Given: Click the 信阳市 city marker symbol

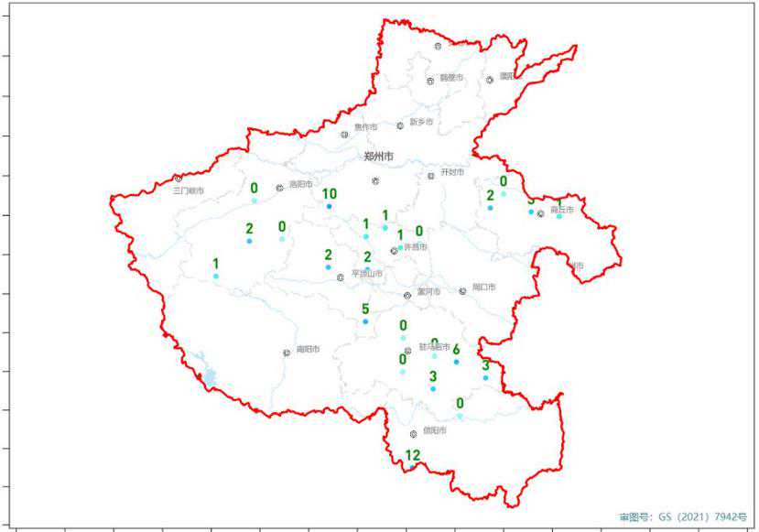Looking at the screenshot, I should pyautogui.click(x=413, y=434).
